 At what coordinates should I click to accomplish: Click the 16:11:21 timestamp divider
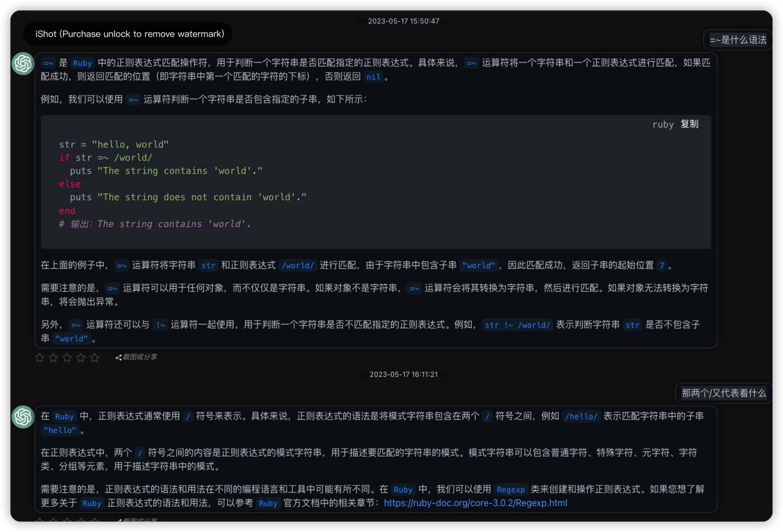[404, 375]
